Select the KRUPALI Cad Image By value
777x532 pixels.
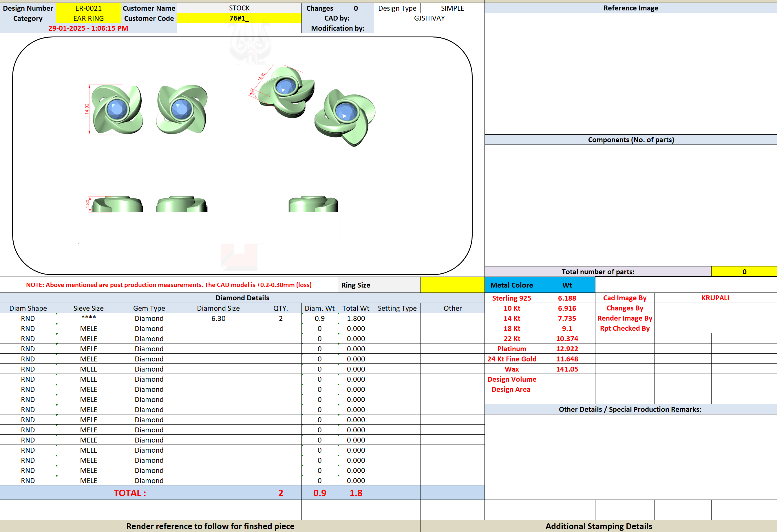715,298
